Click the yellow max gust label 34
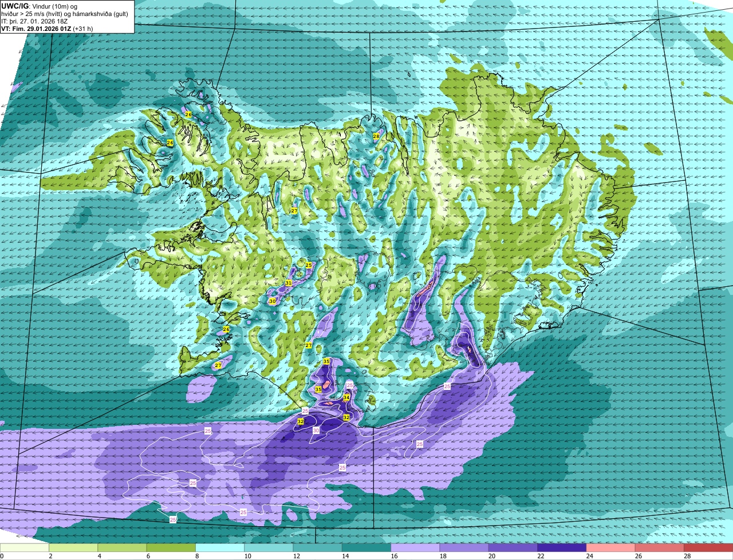This screenshot has height=560, width=733. 346,397
